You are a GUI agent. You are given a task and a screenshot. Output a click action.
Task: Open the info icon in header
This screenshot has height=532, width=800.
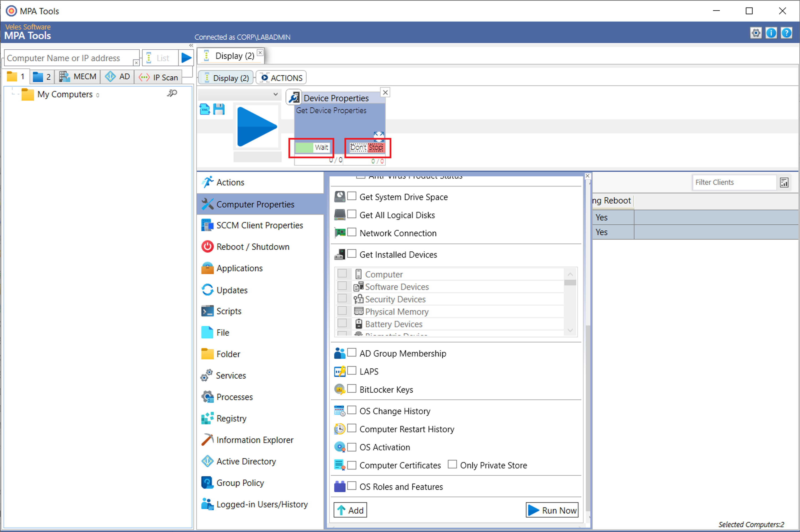(x=771, y=33)
